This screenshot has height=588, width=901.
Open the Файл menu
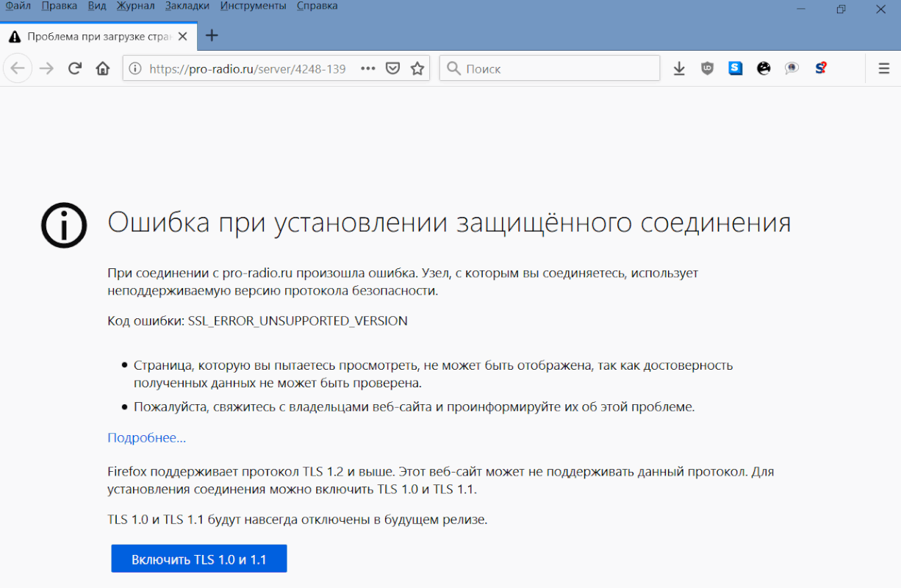pyautogui.click(x=18, y=6)
